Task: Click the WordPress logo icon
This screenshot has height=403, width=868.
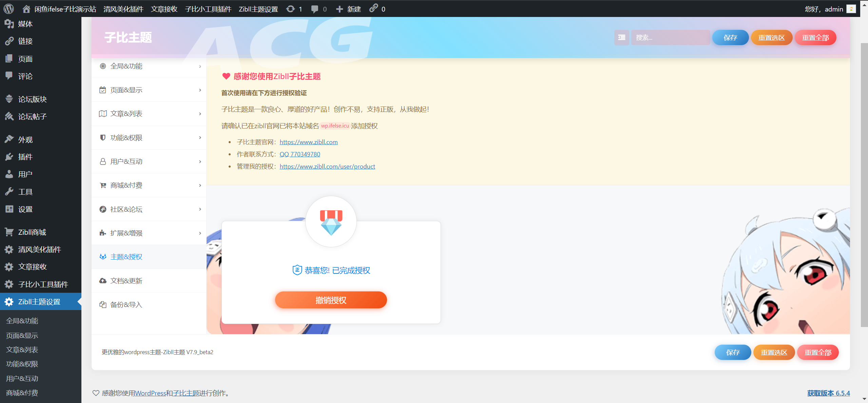Action: [x=8, y=9]
